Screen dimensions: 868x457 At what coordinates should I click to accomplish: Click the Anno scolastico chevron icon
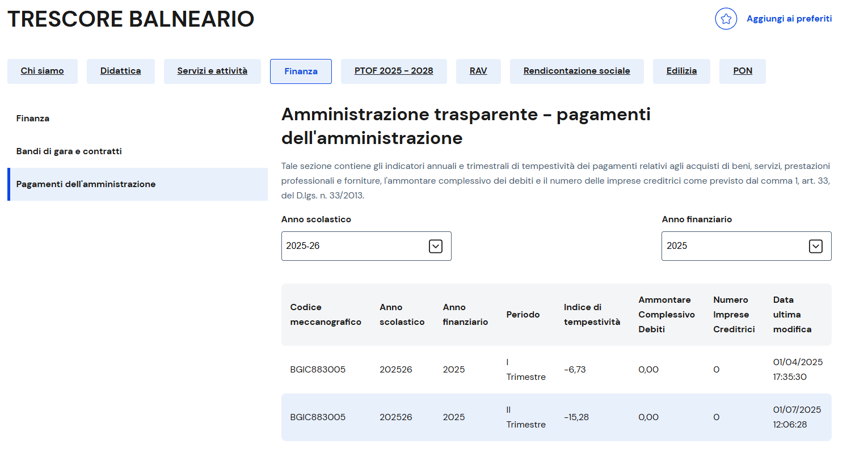[436, 246]
